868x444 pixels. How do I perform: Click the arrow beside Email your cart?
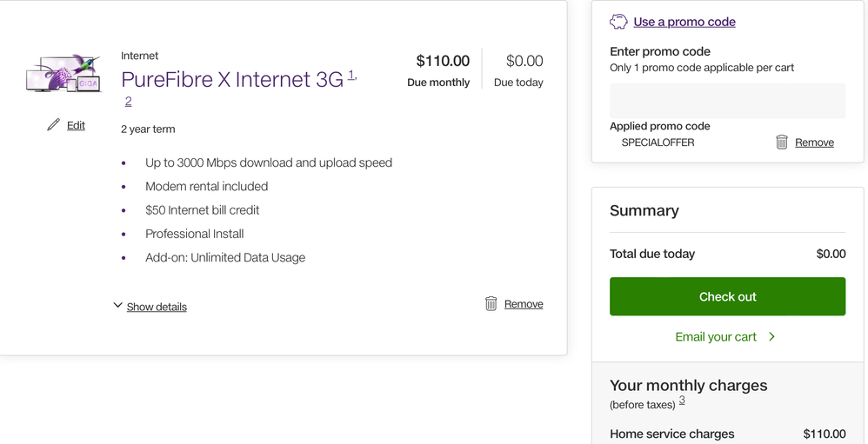[772, 336]
